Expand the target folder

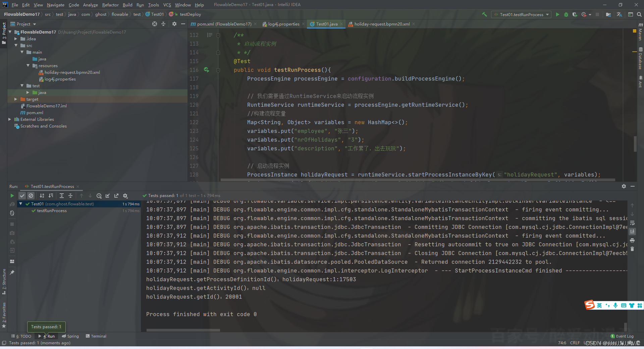16,99
